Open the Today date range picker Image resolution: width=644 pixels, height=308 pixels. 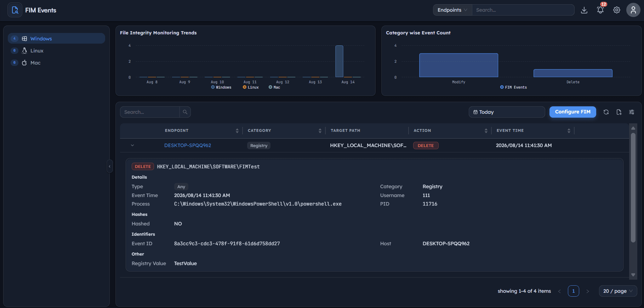click(507, 112)
